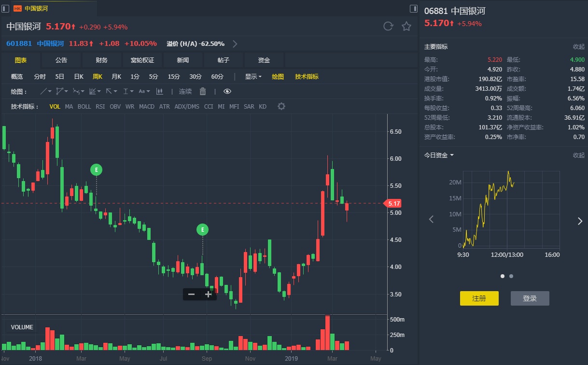Click the left panel toggle icon at top-left

click(x=5, y=8)
